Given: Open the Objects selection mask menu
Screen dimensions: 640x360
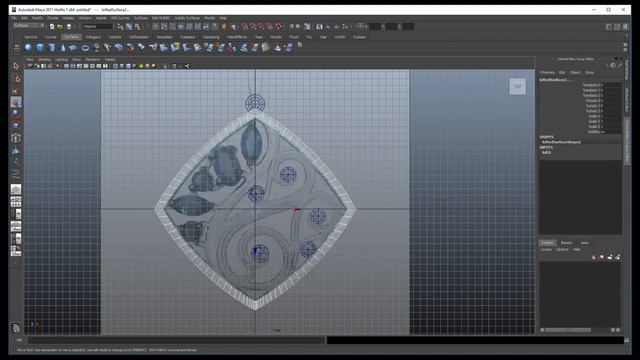Looking at the screenshot, I should click(97, 27).
